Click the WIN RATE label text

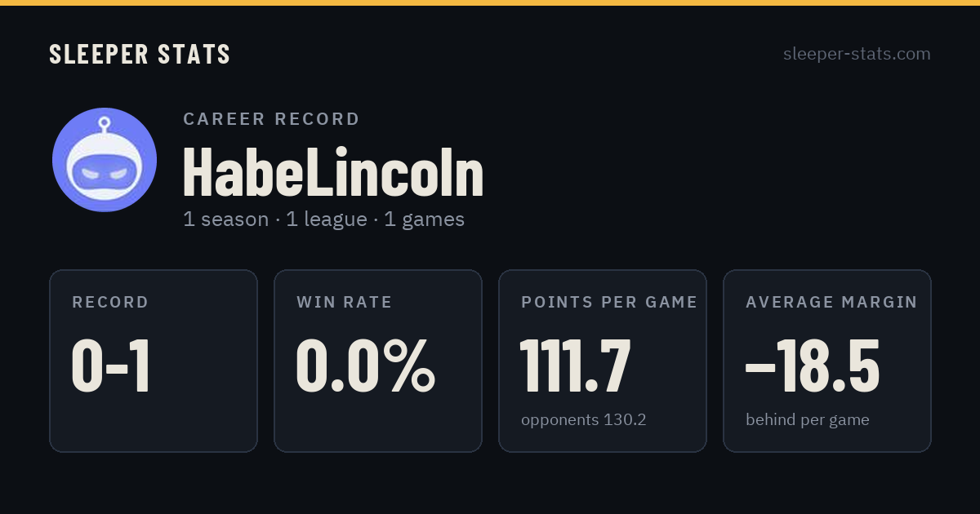pos(345,303)
